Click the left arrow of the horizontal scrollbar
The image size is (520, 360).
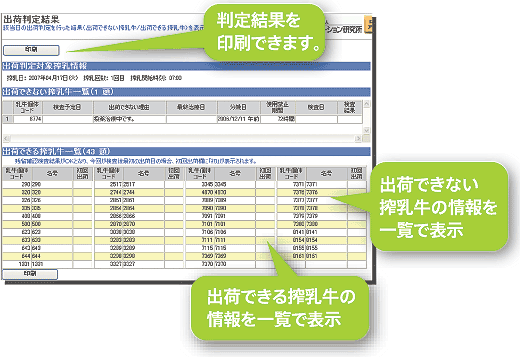pyautogui.click(x=6, y=138)
